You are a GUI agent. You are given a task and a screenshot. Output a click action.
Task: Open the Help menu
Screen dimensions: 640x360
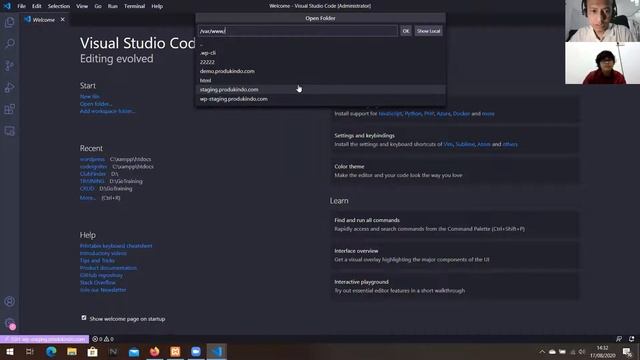pyautogui.click(x=157, y=6)
